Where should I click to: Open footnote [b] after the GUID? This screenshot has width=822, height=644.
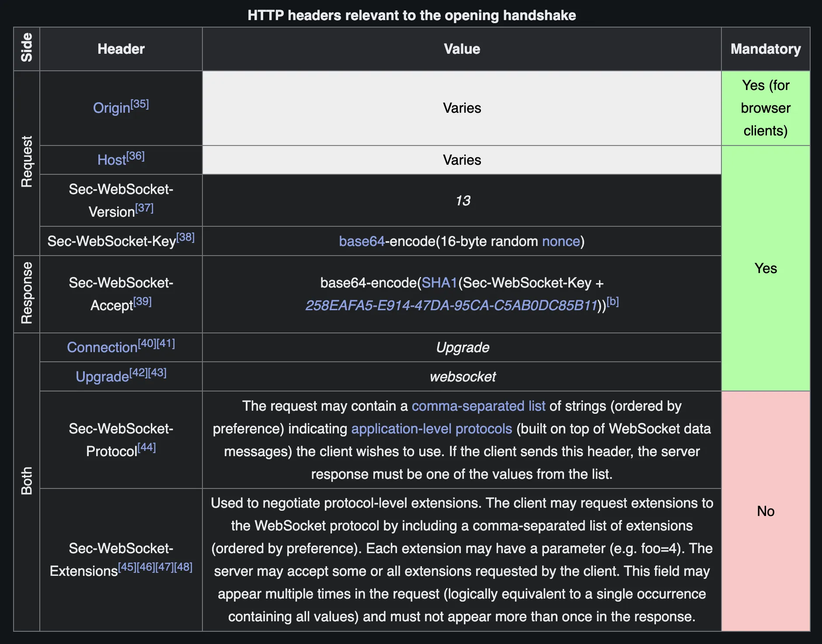tap(613, 301)
